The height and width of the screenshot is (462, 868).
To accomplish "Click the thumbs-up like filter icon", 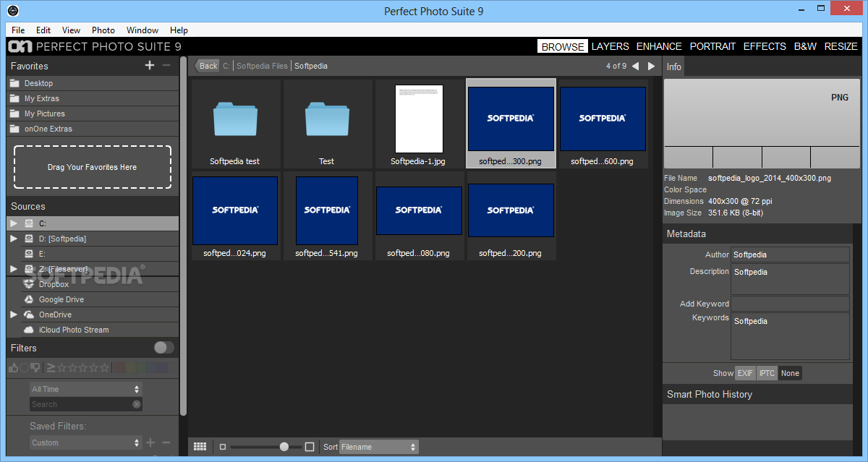I will pyautogui.click(x=13, y=368).
